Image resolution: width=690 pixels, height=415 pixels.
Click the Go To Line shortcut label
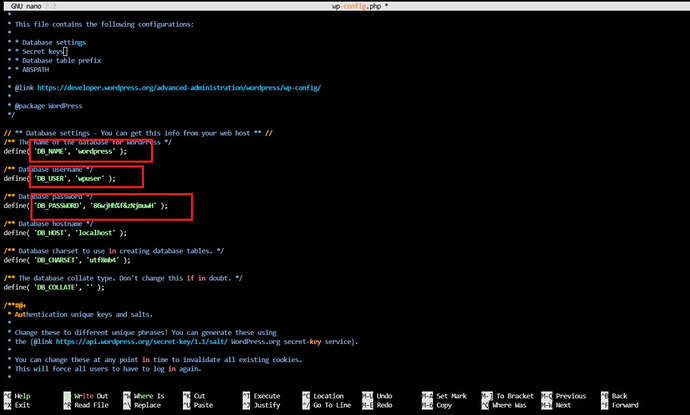pyautogui.click(x=332, y=405)
